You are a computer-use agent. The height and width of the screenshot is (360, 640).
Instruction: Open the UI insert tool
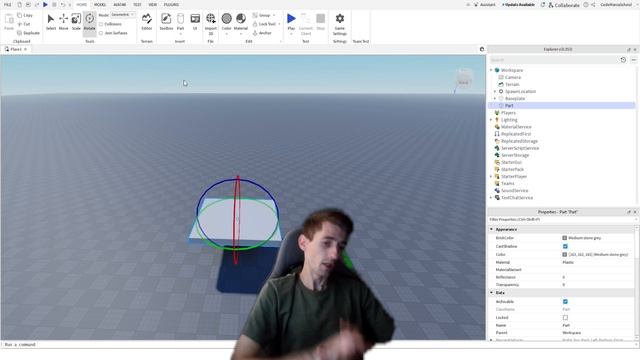(x=195, y=22)
